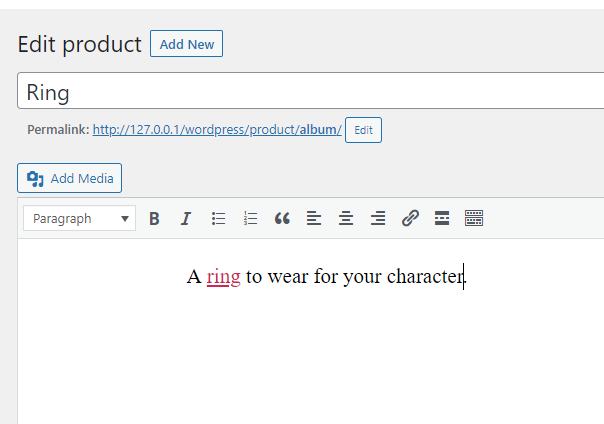Click the Add New button

click(x=186, y=44)
